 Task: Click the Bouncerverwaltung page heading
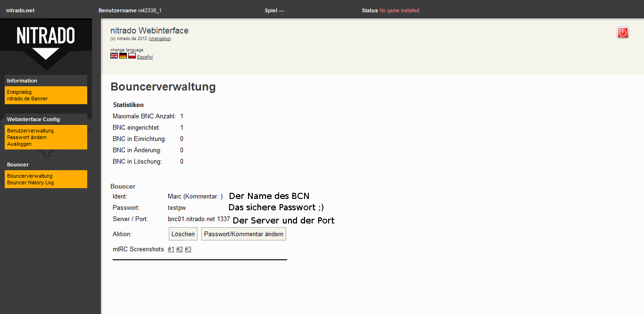click(163, 87)
